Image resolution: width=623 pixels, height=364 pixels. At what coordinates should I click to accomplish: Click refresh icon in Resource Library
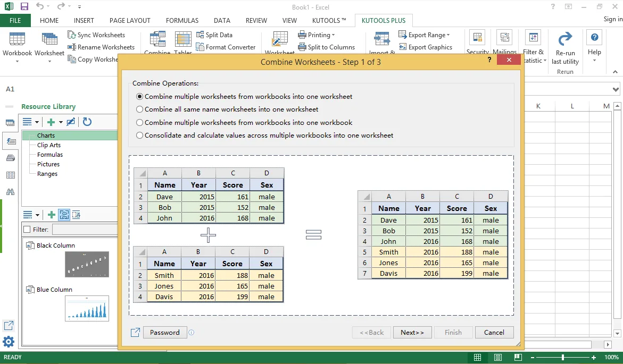[x=87, y=122]
